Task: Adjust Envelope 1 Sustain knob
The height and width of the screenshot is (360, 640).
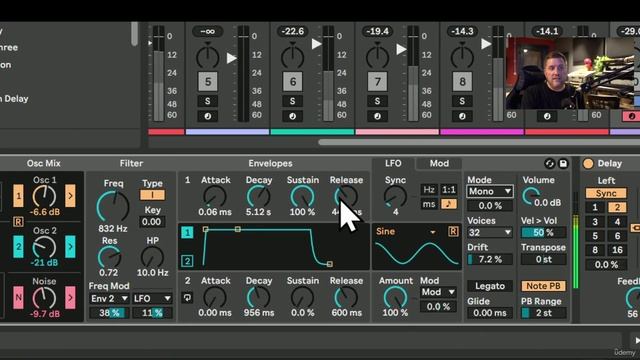Action: (302, 197)
